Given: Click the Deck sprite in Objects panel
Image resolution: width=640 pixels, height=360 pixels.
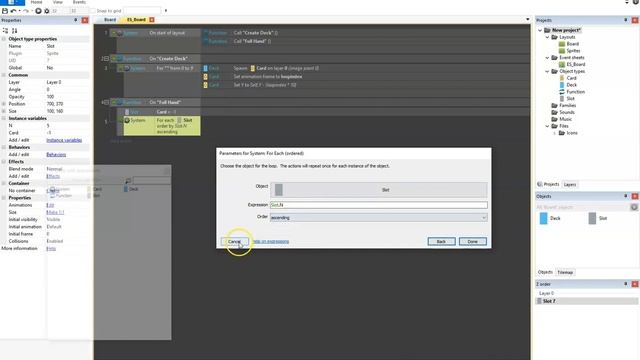Looking at the screenshot, I should 544,218.
